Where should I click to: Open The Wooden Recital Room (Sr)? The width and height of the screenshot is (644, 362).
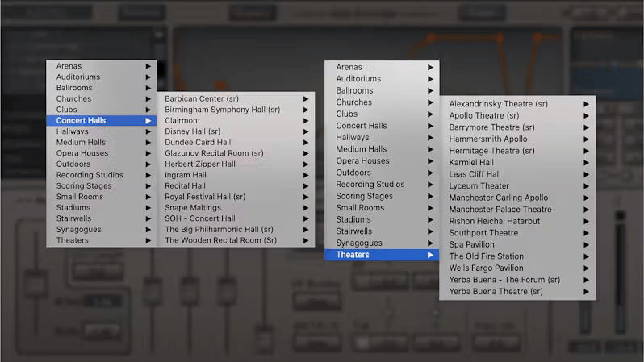click(x=236, y=240)
